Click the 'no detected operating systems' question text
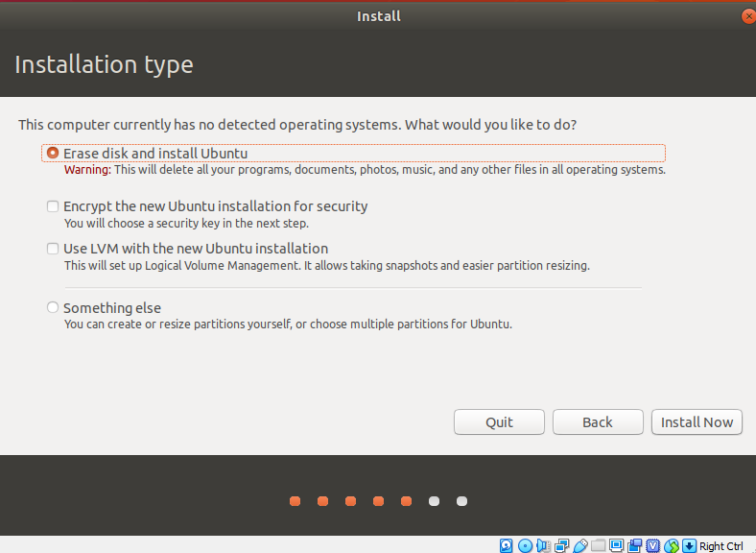Image resolution: width=756 pixels, height=553 pixels. point(297,125)
